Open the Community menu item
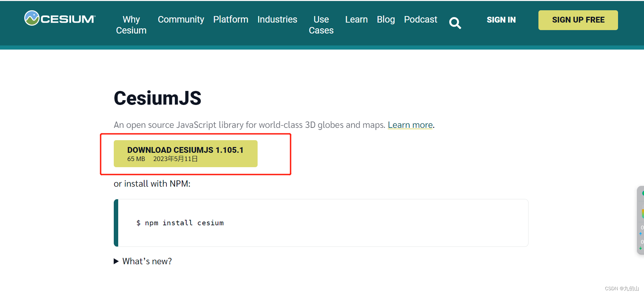The height and width of the screenshot is (294, 644). pos(181,19)
